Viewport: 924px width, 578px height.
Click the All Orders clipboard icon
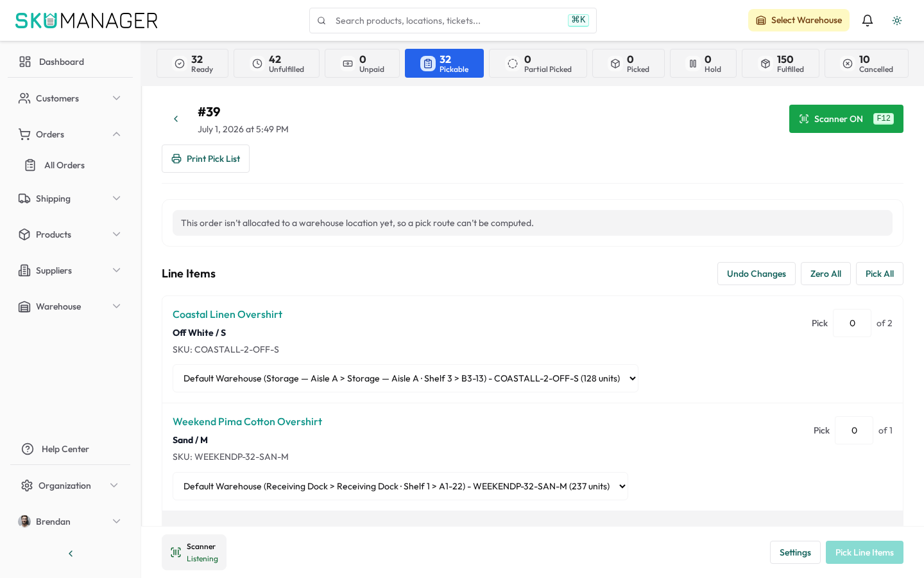click(30, 165)
